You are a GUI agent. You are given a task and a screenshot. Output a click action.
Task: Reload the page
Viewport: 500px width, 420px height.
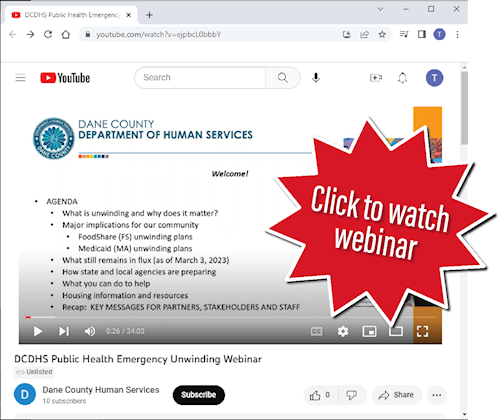[48, 34]
